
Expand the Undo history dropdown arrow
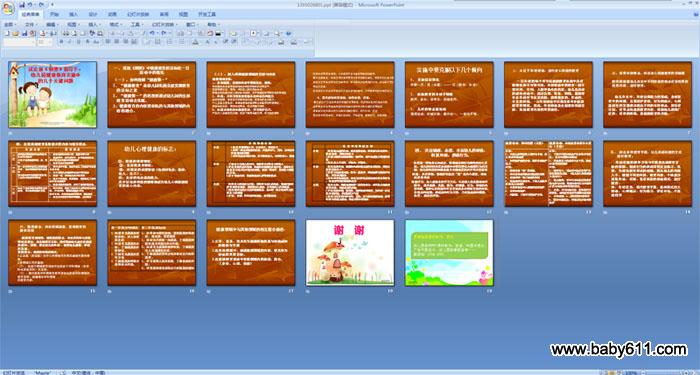(x=157, y=33)
